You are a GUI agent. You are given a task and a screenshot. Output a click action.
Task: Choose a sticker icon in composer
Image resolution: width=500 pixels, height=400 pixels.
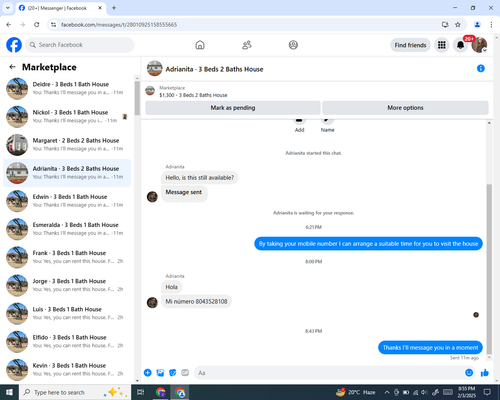(x=173, y=373)
